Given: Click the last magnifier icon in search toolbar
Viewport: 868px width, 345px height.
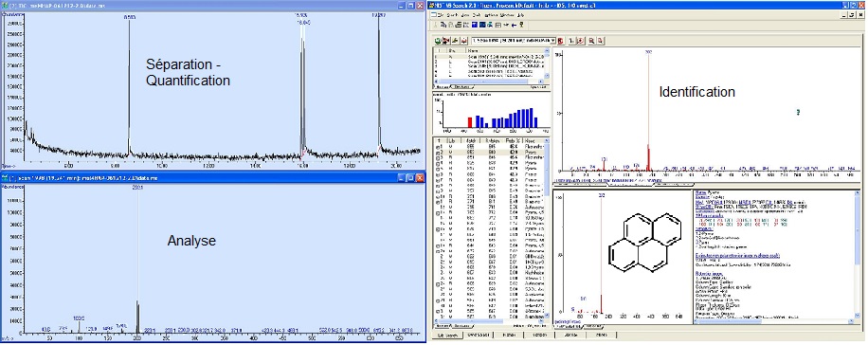Looking at the screenshot, I should pyautogui.click(x=601, y=41).
